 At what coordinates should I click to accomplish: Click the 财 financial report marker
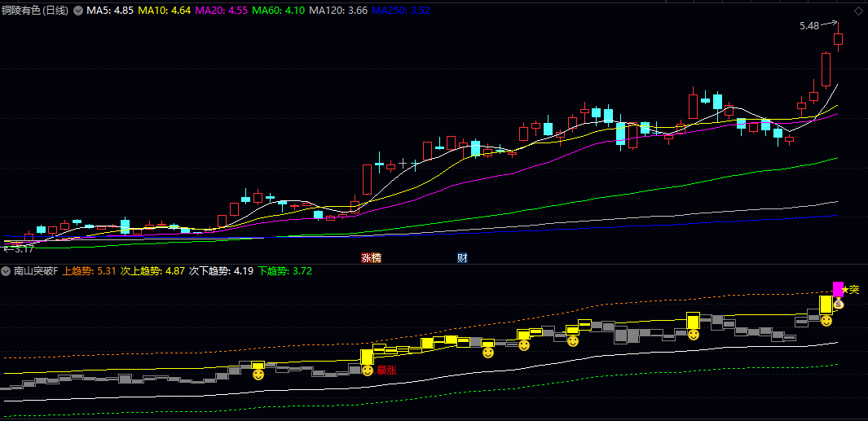point(462,258)
